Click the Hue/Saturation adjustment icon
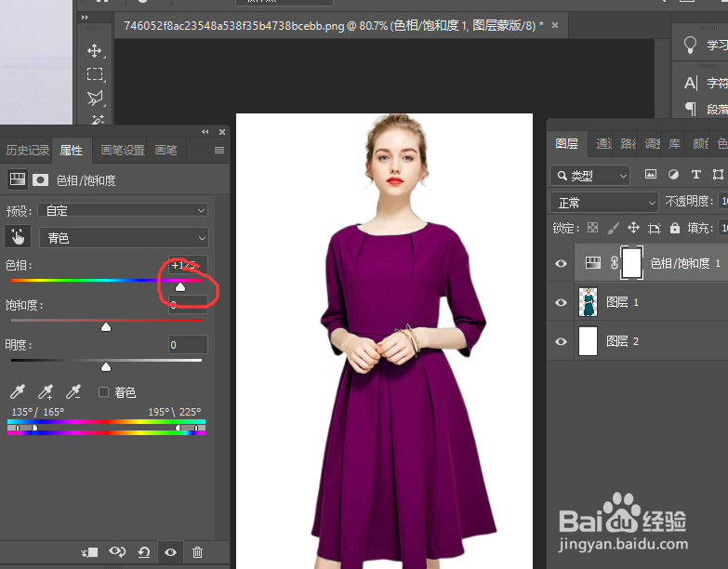 pos(18,179)
